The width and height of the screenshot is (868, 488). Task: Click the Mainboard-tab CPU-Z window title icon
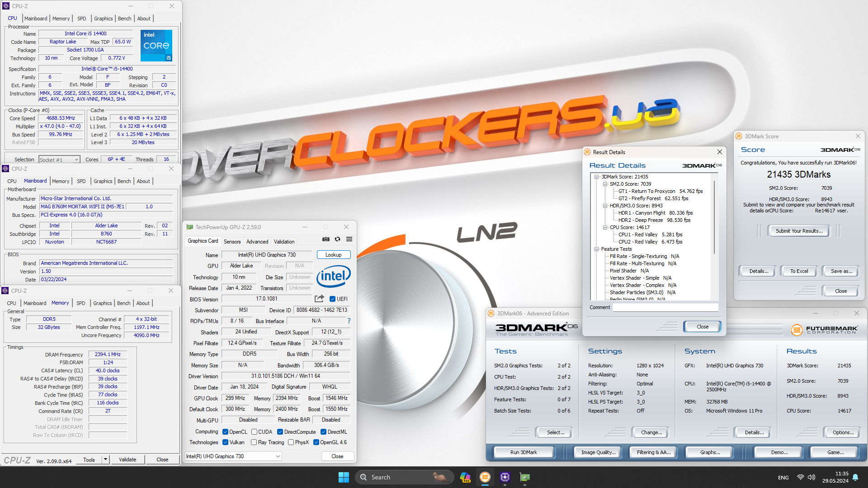[x=5, y=169]
